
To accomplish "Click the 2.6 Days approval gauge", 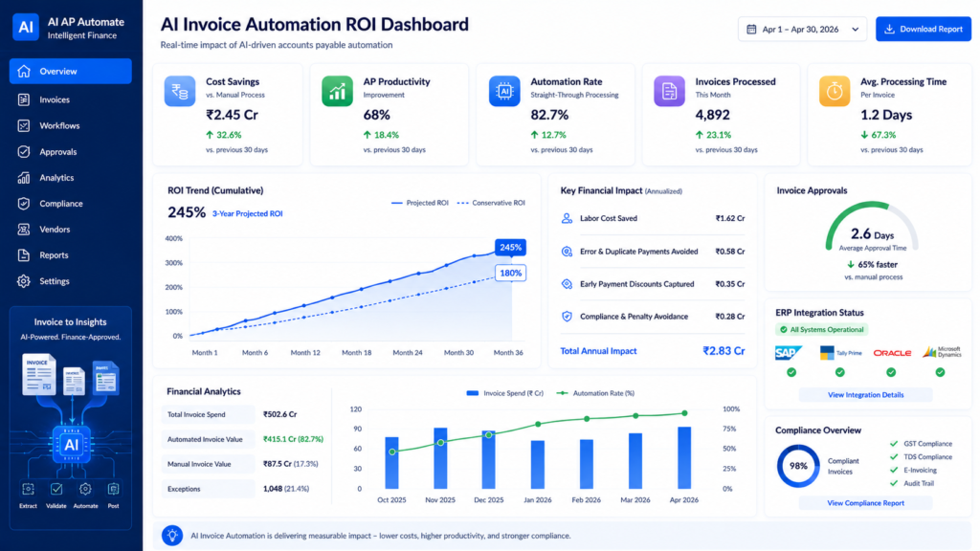I will [872, 226].
